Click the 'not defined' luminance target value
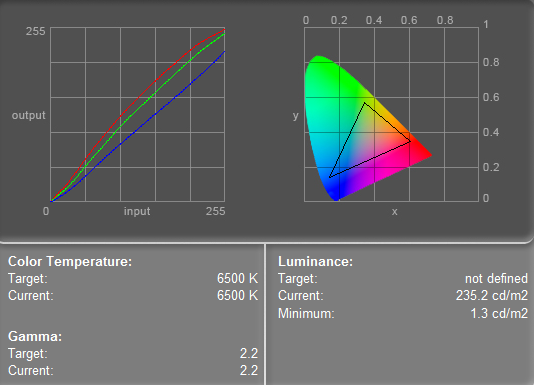 [x=496, y=279]
